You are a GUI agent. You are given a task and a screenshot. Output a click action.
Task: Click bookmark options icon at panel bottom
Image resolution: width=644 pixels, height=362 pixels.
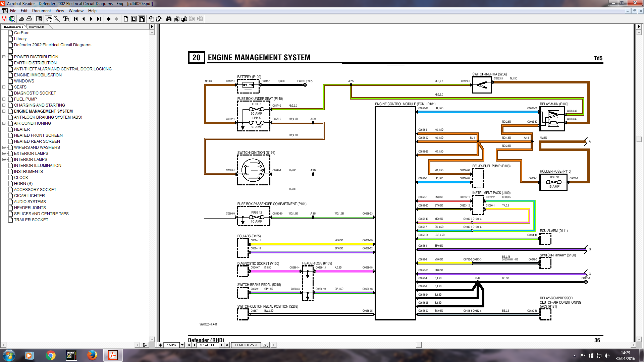point(145,345)
